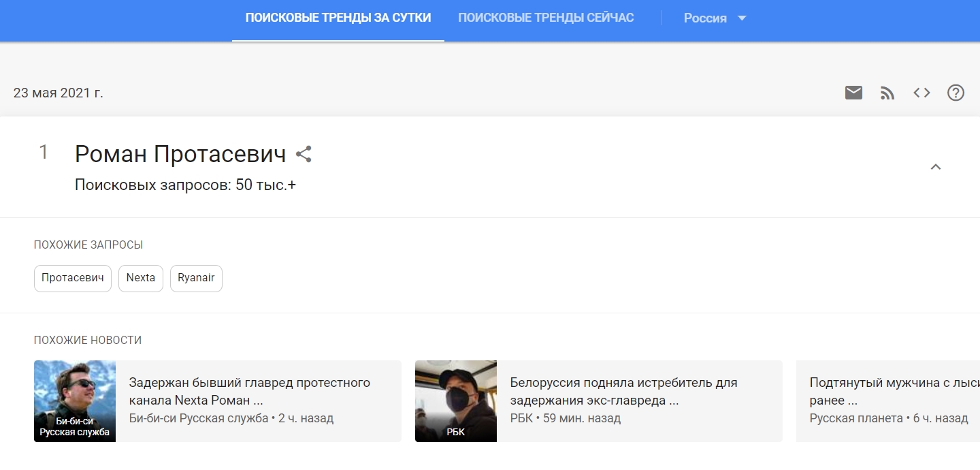Click the Би-би-си Русская служба thumbnail

[x=75, y=401]
